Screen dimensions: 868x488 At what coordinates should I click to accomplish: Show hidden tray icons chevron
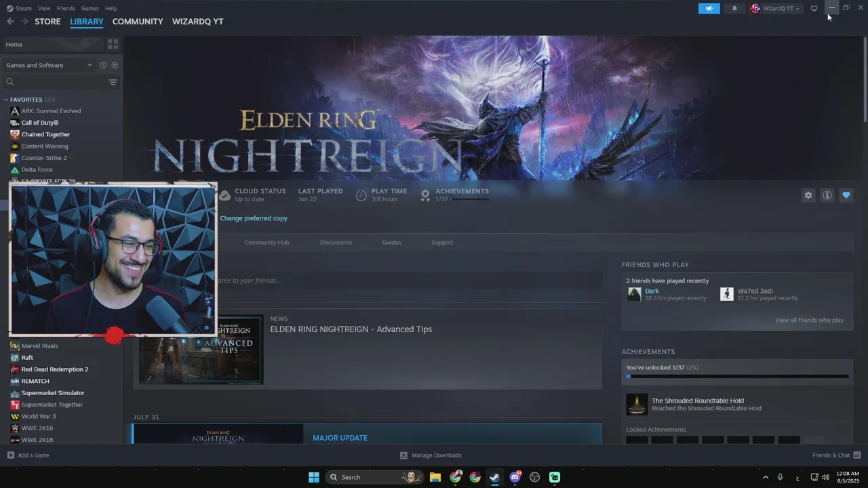766,477
